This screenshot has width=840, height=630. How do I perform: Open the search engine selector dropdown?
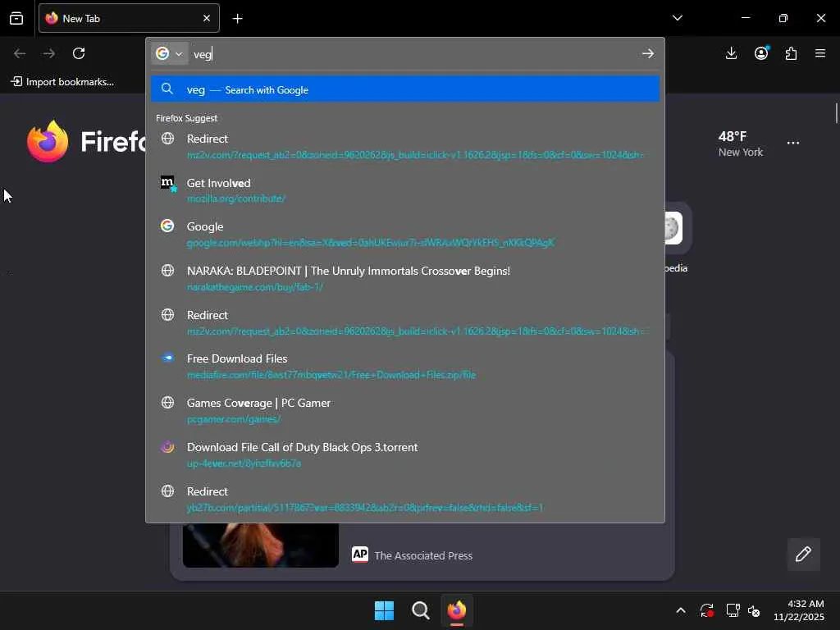pos(169,53)
